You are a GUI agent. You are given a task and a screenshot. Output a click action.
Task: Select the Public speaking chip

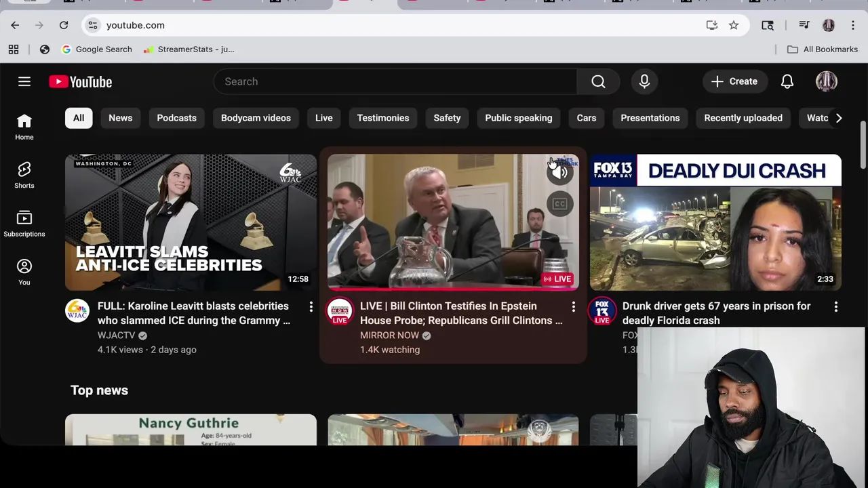point(519,118)
